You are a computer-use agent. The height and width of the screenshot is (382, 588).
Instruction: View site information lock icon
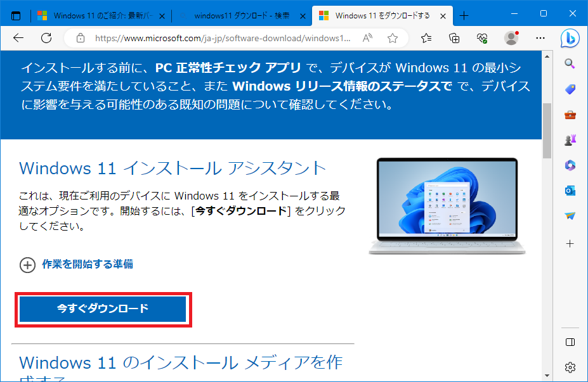pyautogui.click(x=81, y=38)
